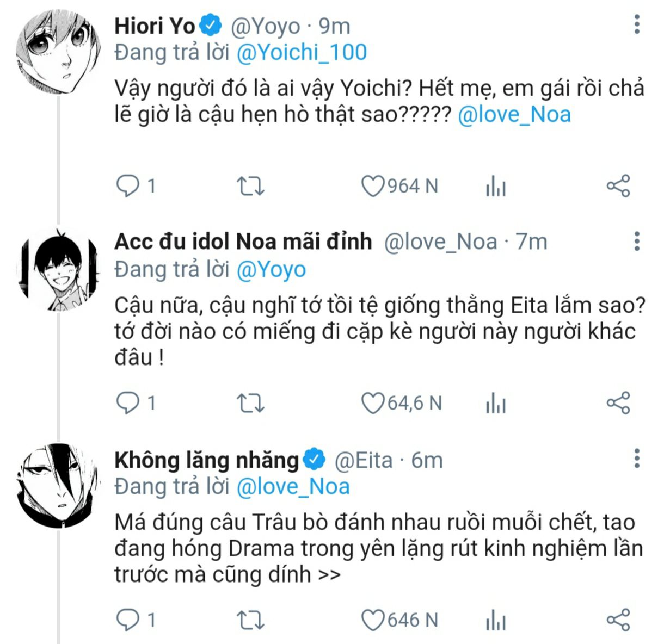Viewport: 670px width, 644px height.
Task: Open Eita's profile avatar
Action: click(x=58, y=486)
